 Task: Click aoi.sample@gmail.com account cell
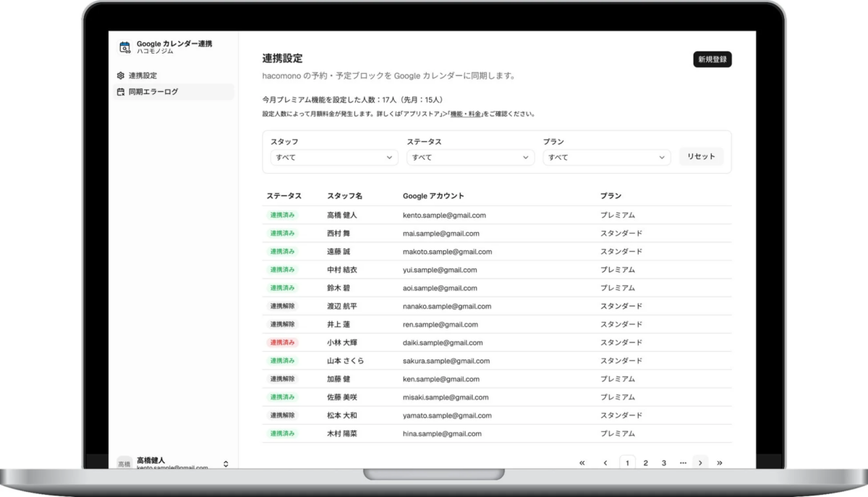click(x=440, y=287)
